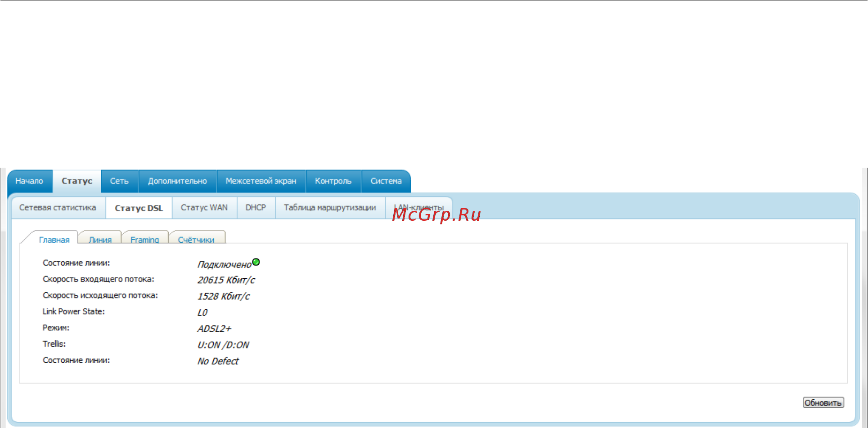Open the Статус WAN sub-tab

pos(204,208)
